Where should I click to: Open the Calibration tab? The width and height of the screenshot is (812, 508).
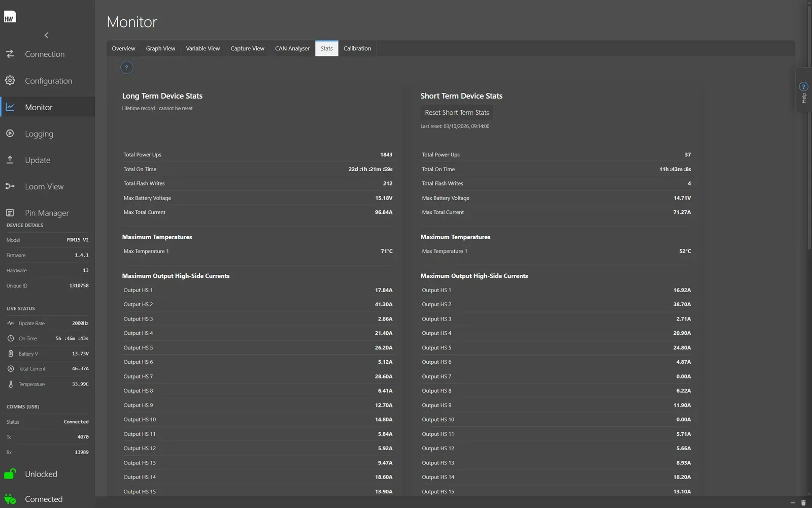coord(357,48)
